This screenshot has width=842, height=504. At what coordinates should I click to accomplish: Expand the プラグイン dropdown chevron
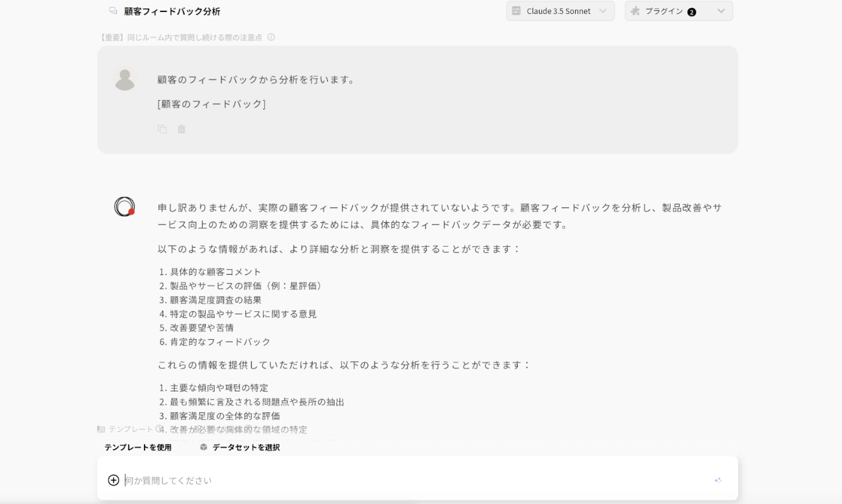(x=721, y=11)
